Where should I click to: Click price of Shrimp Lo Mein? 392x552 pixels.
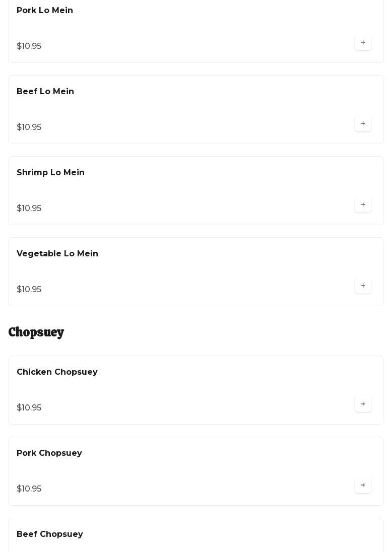tap(29, 209)
